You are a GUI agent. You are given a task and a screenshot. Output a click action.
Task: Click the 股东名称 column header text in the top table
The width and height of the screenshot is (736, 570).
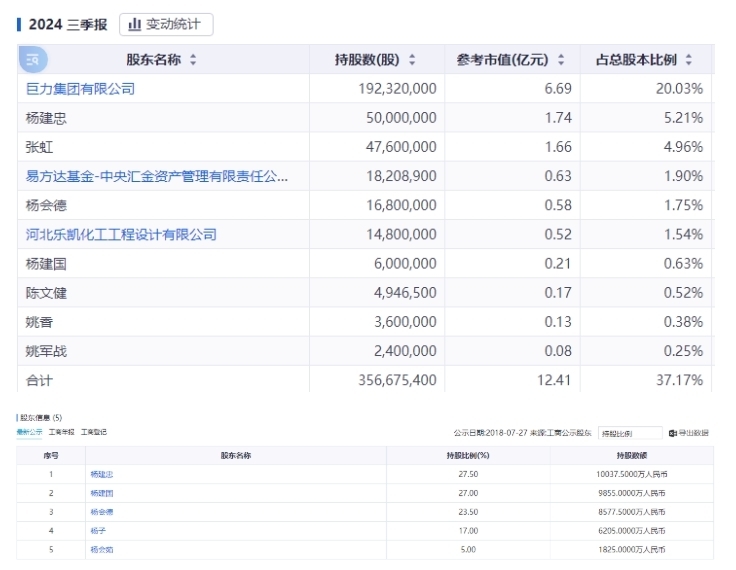(153, 60)
